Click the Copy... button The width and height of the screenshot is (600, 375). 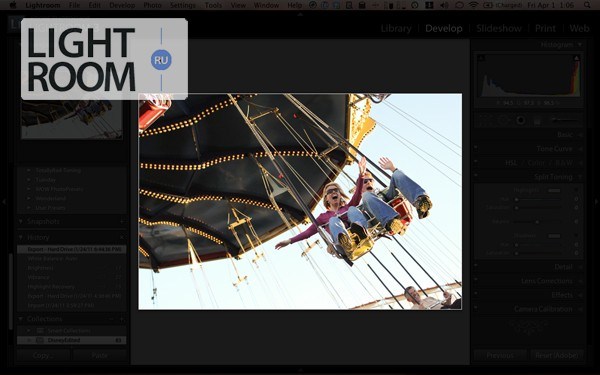coord(43,355)
